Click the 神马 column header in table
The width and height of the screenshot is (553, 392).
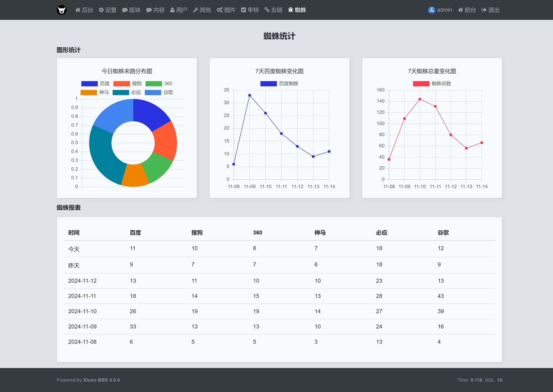pyautogui.click(x=320, y=233)
